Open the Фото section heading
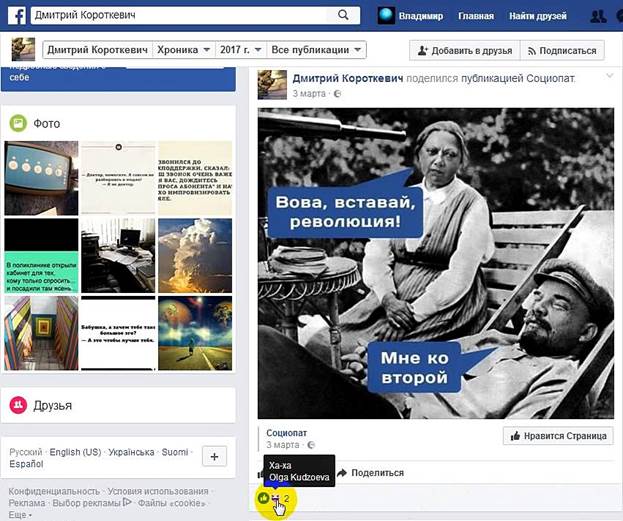Image resolution: width=623 pixels, height=521 pixels. [x=46, y=124]
